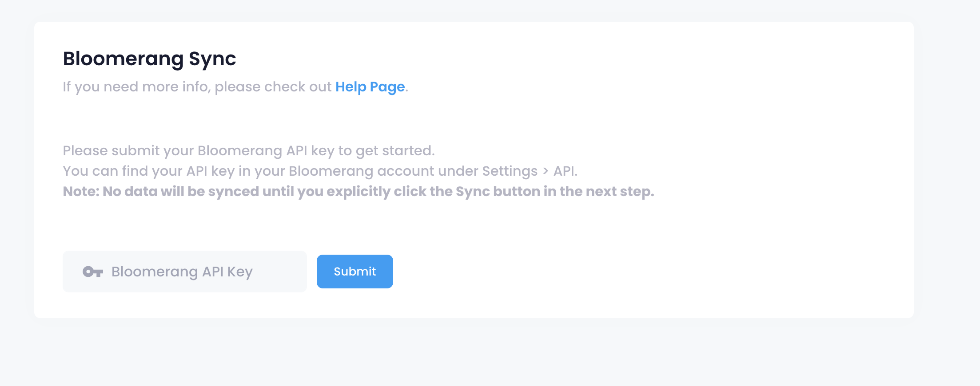980x386 pixels.
Task: Select the bold Note about syncing
Action: 359,192
